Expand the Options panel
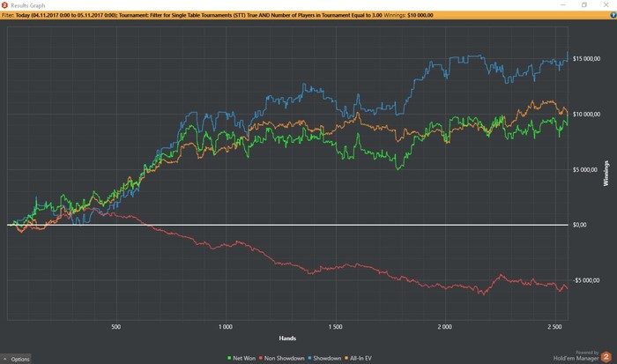617x364 pixels. [x=16, y=359]
